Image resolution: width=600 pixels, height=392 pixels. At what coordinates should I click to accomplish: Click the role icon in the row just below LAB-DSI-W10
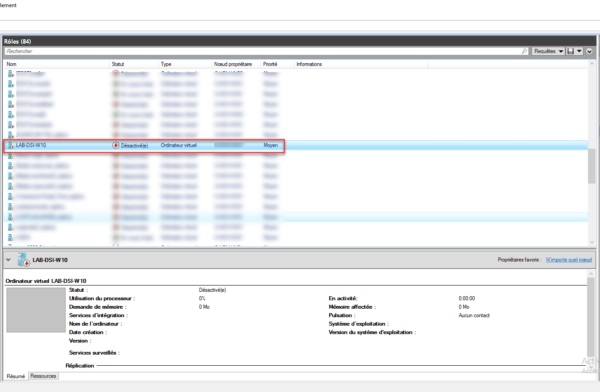(11, 155)
